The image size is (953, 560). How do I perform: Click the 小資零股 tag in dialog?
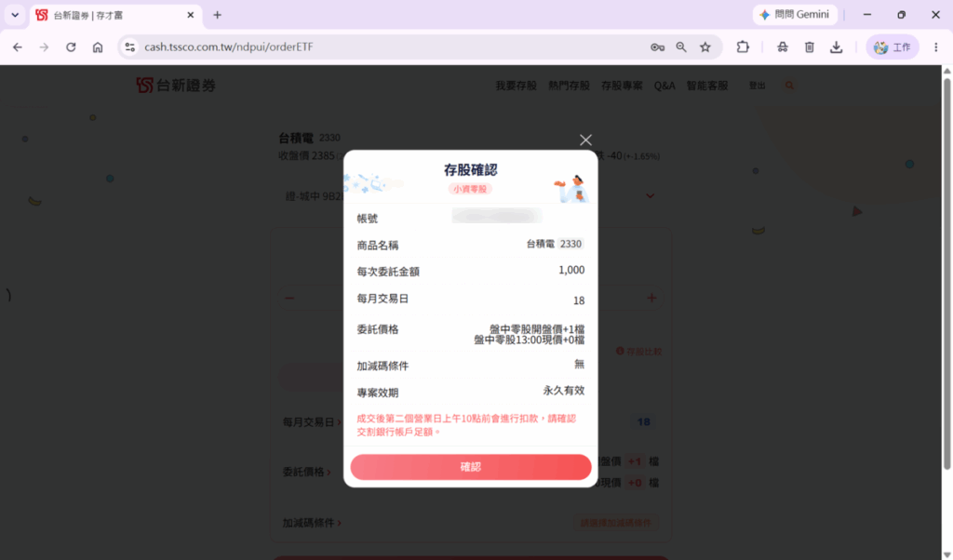[470, 189]
